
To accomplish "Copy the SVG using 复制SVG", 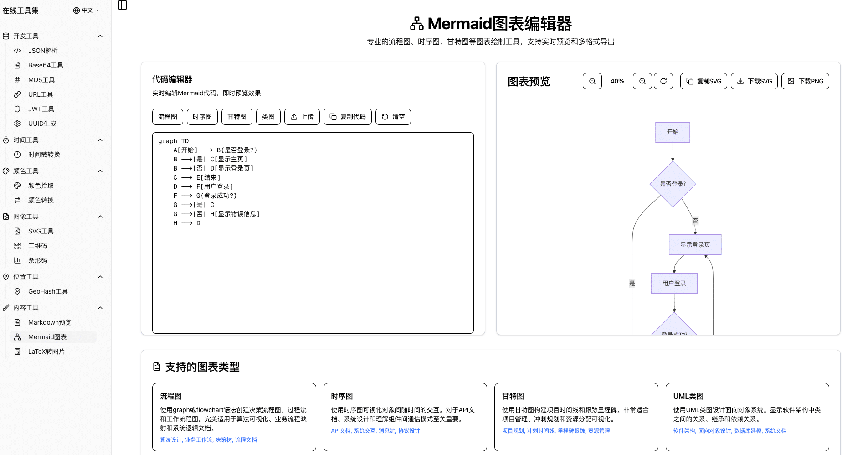I will [x=703, y=81].
